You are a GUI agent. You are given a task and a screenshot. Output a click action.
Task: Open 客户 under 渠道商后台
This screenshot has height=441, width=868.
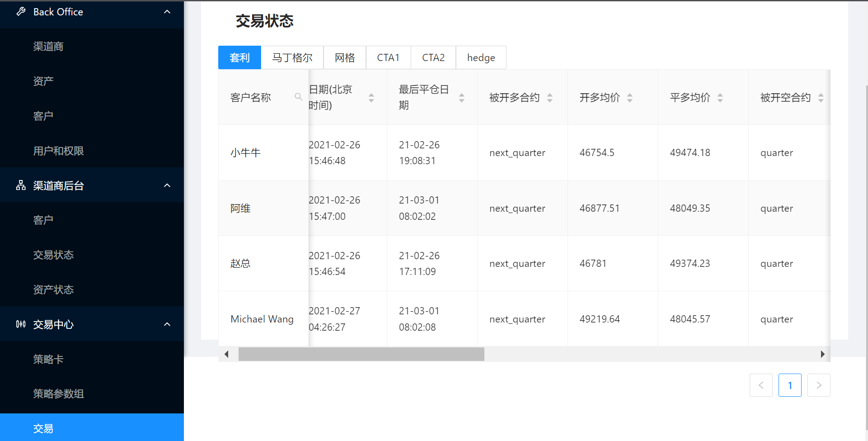point(92,220)
